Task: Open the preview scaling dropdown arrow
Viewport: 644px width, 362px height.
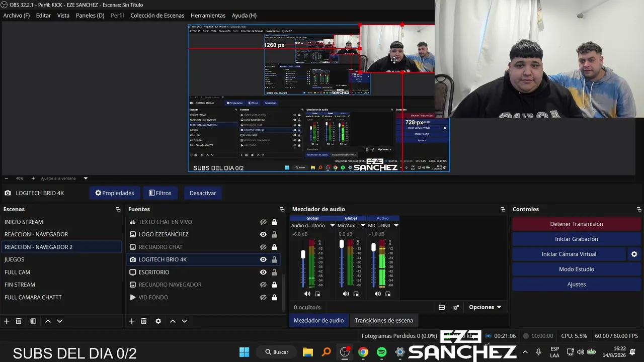Action: (86, 178)
